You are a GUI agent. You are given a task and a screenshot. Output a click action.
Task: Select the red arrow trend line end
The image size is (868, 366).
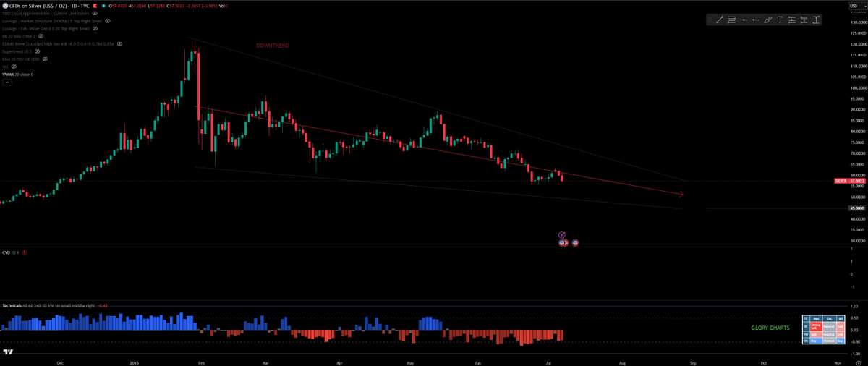680,194
